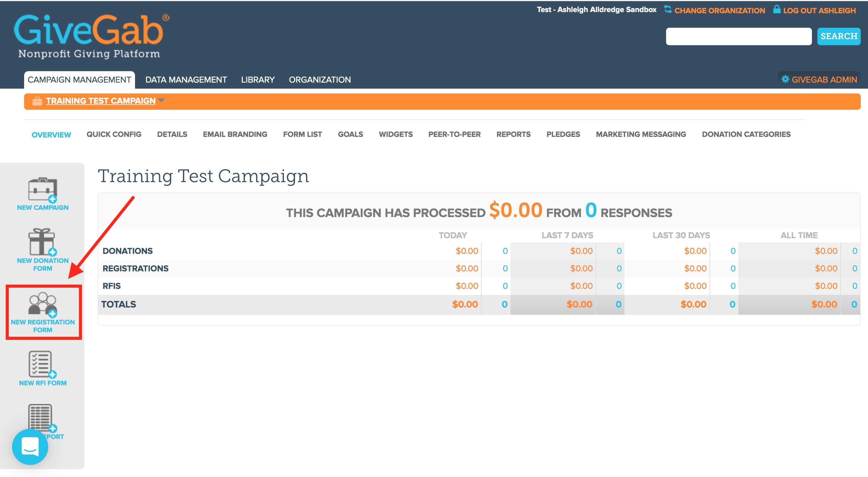Click the All Time column header
The height and width of the screenshot is (477, 868).
point(799,235)
